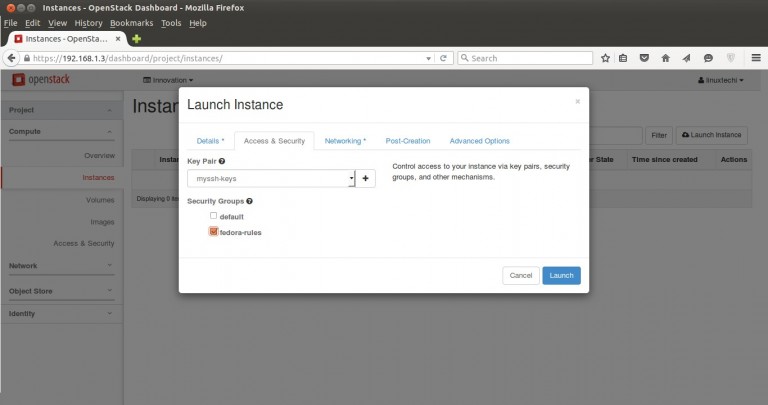Click Firefox bookmark star icon
The height and width of the screenshot is (405, 768).
tap(605, 58)
